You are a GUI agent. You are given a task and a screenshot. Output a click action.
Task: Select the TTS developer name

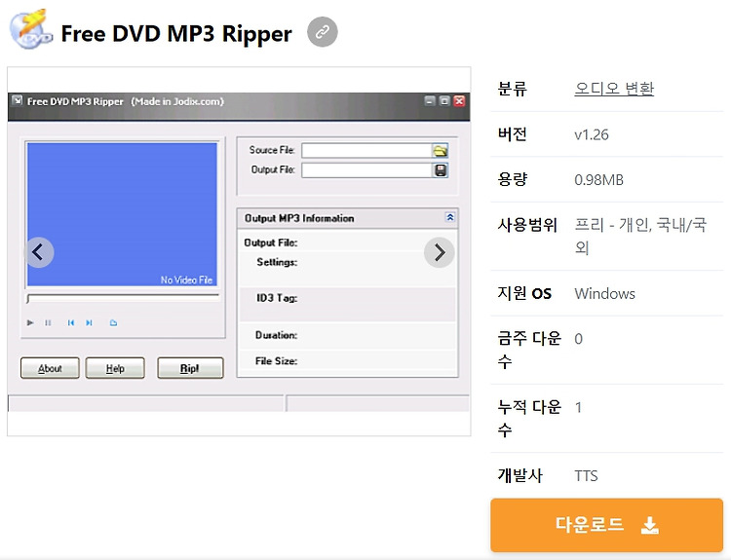pos(586,475)
